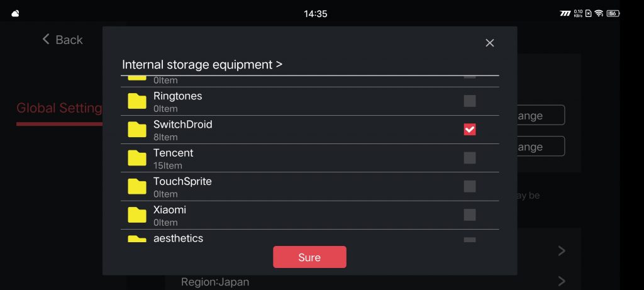The width and height of the screenshot is (644, 290).
Task: Check the Tencent folder checkbox
Action: click(x=470, y=158)
